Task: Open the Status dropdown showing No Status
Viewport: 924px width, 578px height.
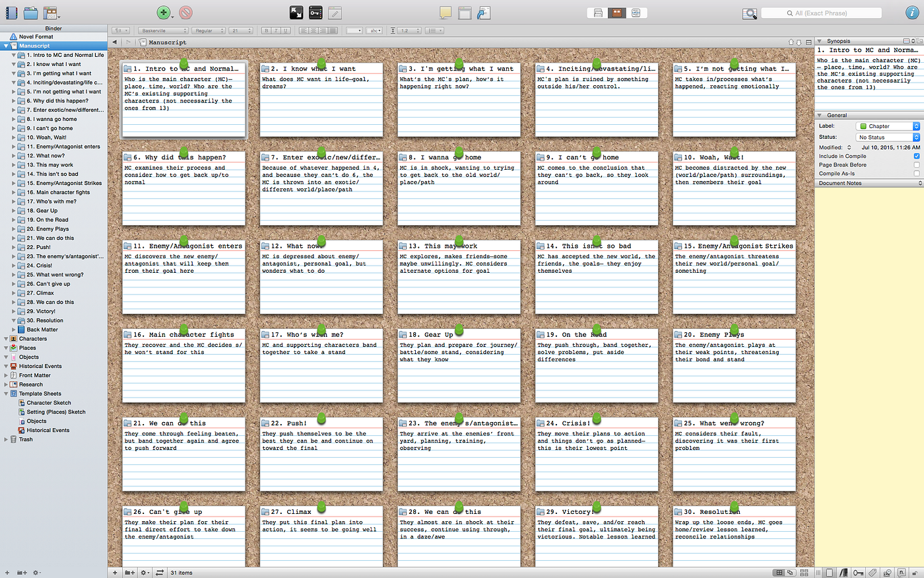Action: pos(887,137)
